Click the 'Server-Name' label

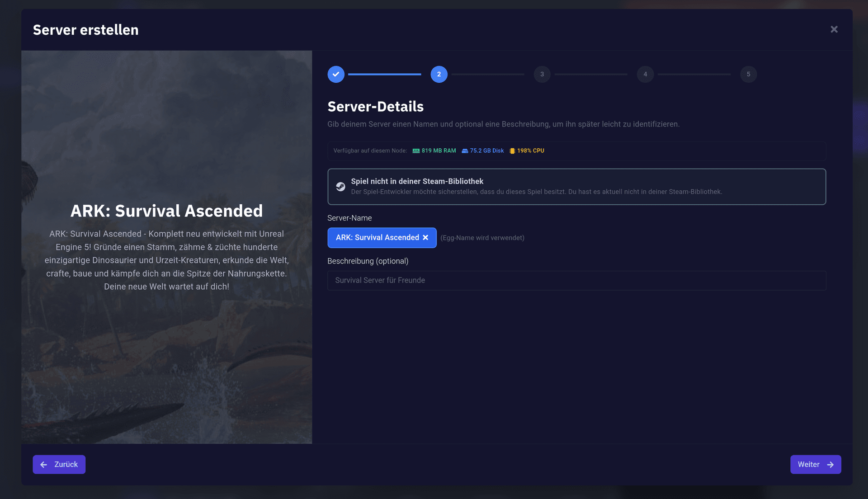click(x=349, y=218)
